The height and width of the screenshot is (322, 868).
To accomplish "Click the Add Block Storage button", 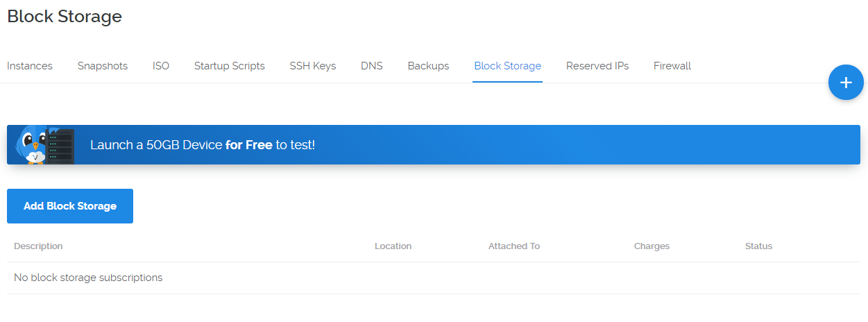I will click(70, 206).
